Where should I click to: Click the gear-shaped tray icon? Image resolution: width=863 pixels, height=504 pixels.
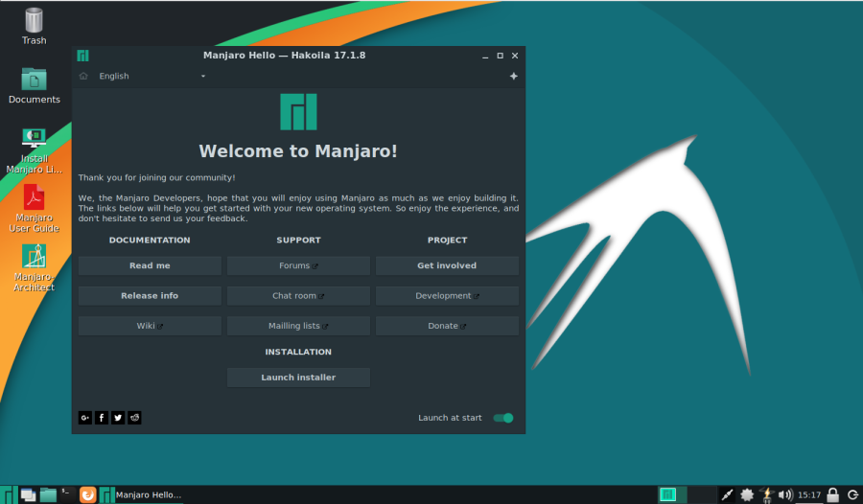747,494
